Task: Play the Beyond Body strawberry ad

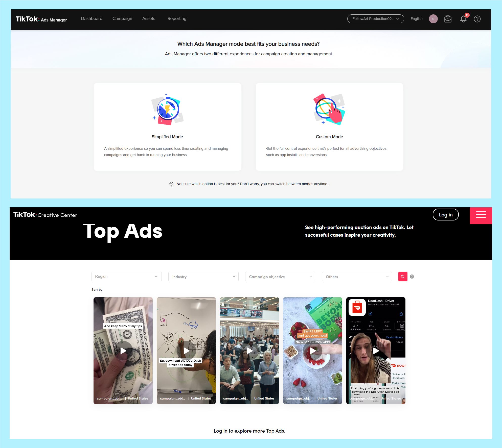Action: pyautogui.click(x=313, y=351)
